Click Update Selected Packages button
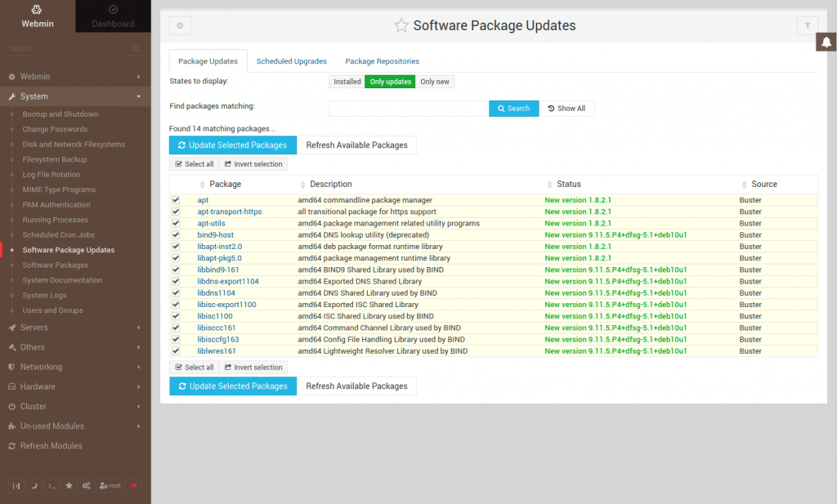This screenshot has height=504, width=837. (x=233, y=145)
